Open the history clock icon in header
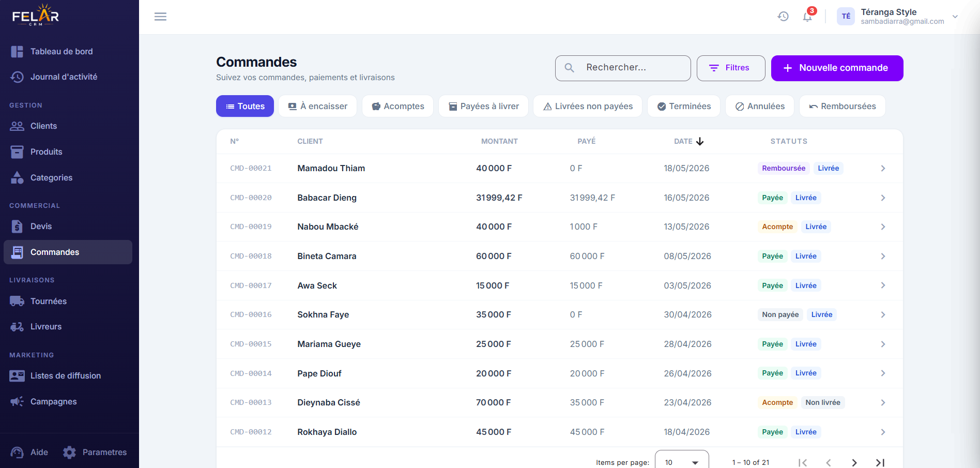The width and height of the screenshot is (980, 468). [783, 17]
